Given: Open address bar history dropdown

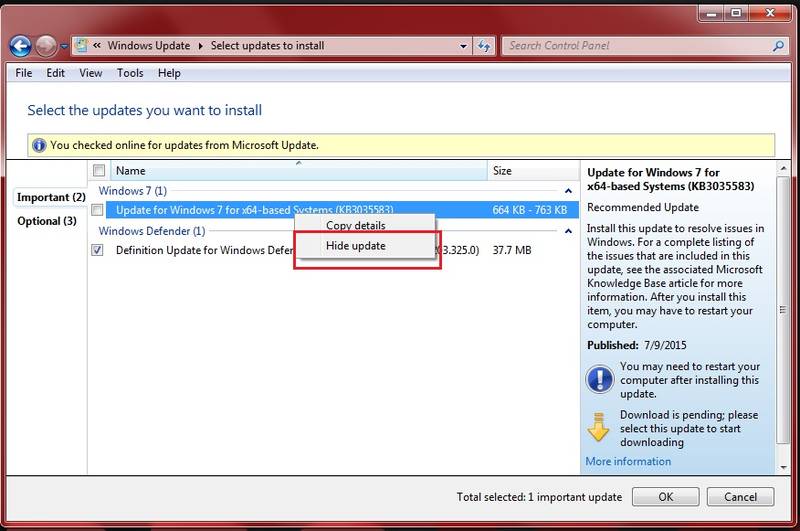Looking at the screenshot, I should coord(463,46).
